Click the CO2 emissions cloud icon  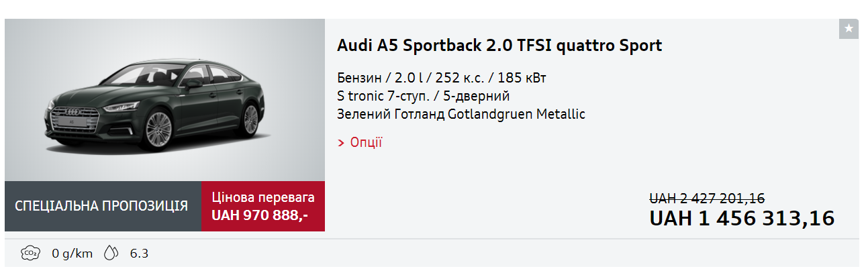point(30,253)
